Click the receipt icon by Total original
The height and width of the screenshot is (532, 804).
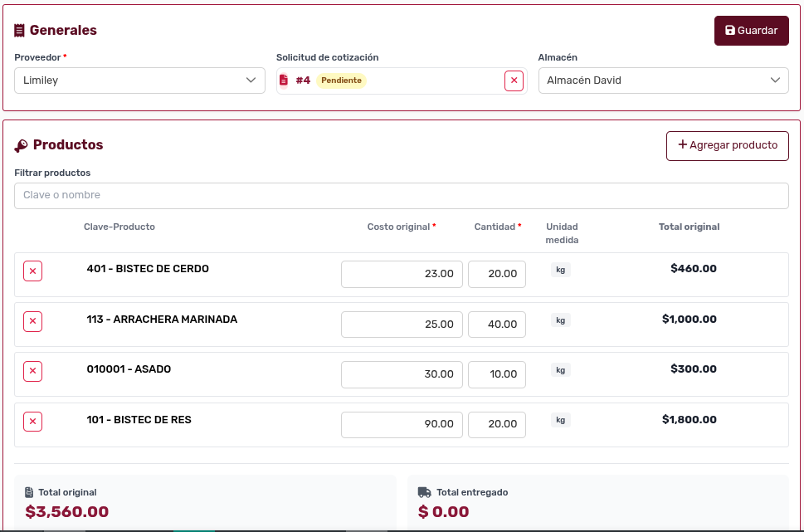pos(29,492)
